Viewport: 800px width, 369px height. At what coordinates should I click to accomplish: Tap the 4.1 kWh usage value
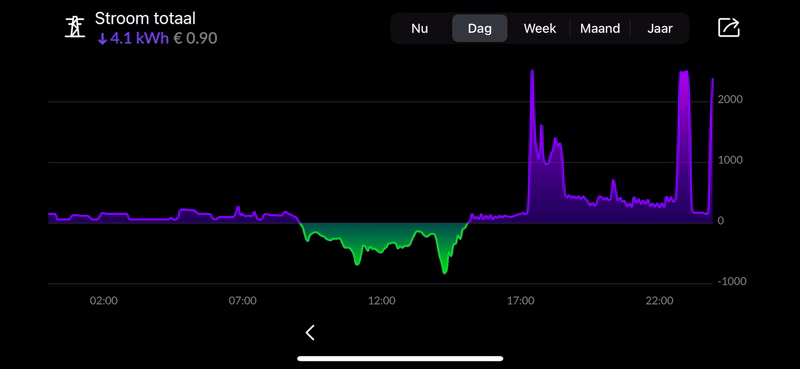(133, 39)
